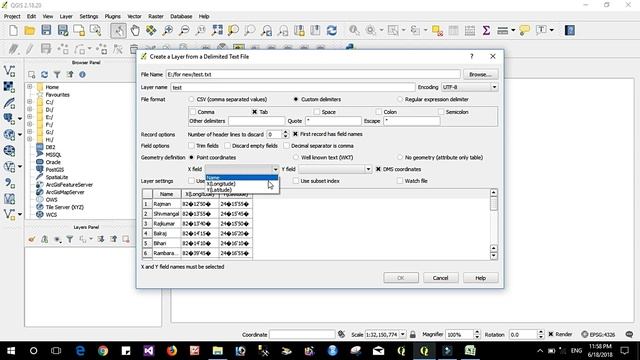Enable the Watch file checkbox

click(x=400, y=180)
